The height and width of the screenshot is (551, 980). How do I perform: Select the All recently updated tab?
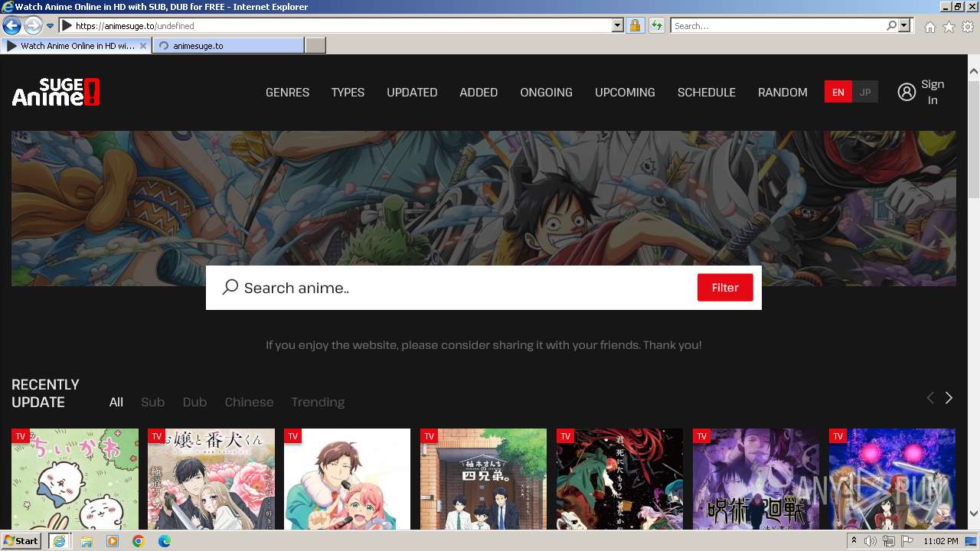116,402
